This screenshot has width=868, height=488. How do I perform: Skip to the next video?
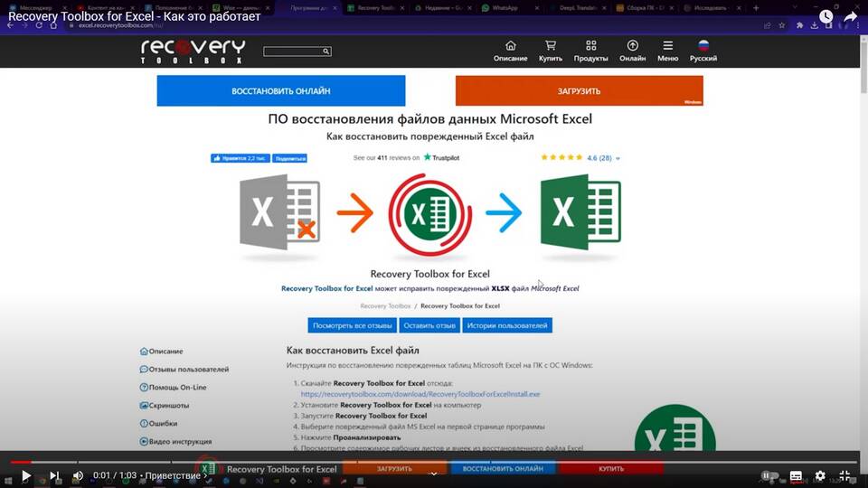[53, 475]
